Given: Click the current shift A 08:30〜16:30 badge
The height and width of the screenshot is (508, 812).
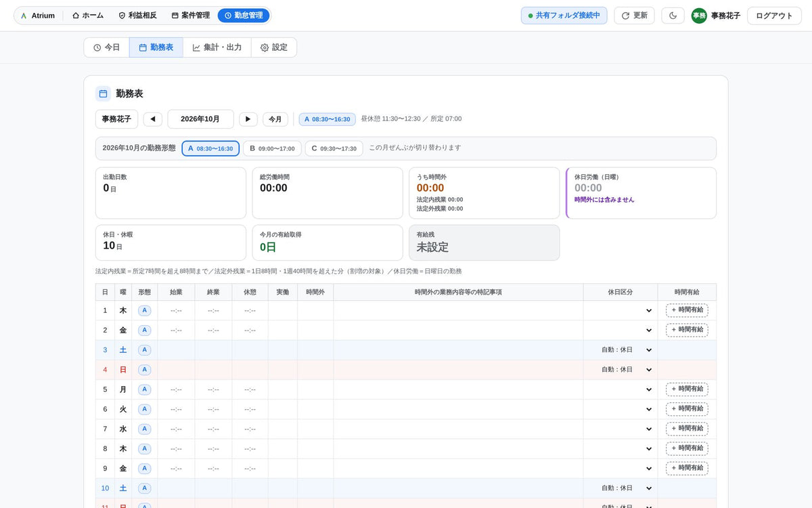Looking at the screenshot, I should (328, 119).
